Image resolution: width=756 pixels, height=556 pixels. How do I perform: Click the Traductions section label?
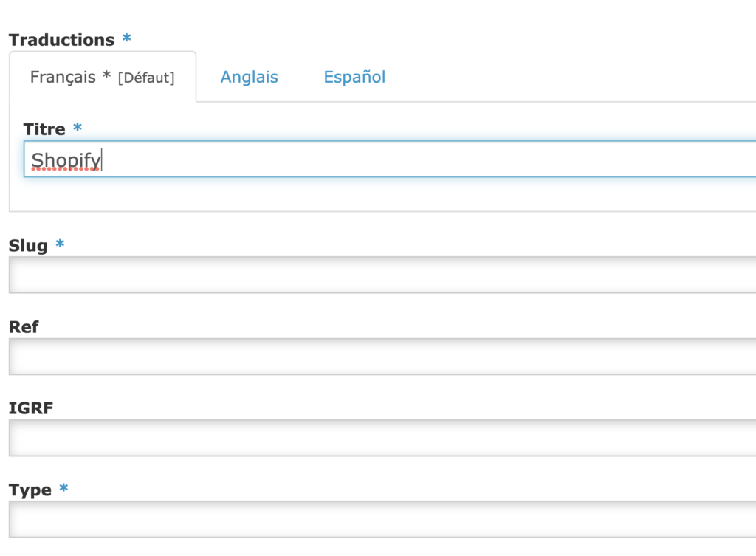click(x=60, y=40)
